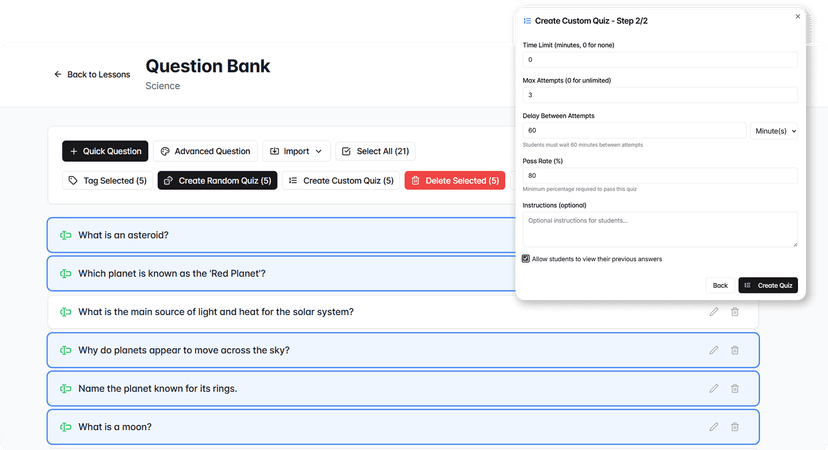This screenshot has height=450, width=828.
Task: Click the type icon beside the Red Planet question
Action: (x=65, y=274)
